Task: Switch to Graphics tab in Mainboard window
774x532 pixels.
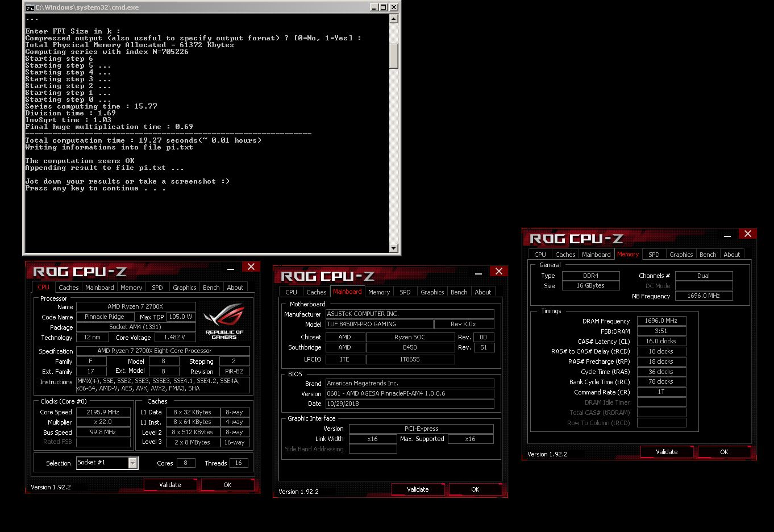Action: (x=432, y=292)
